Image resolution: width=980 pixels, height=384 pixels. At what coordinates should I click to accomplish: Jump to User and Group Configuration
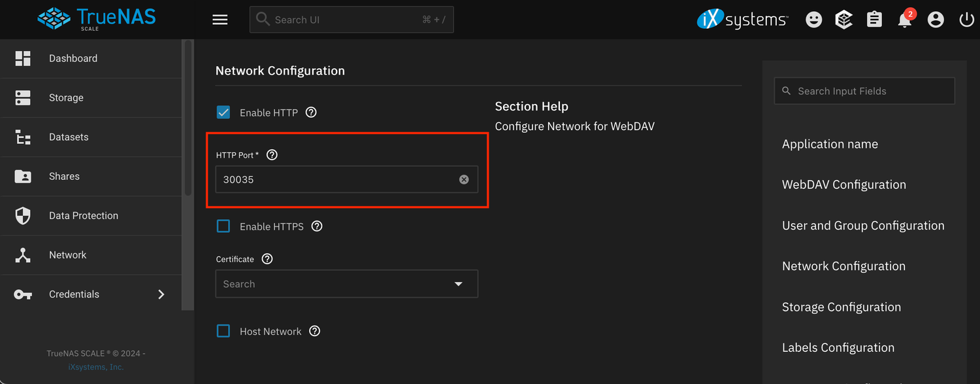863,226
